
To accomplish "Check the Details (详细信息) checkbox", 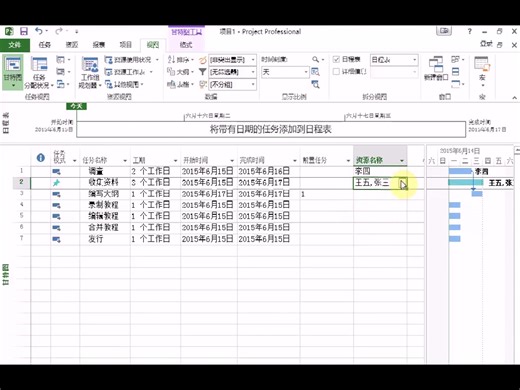I will tap(336, 71).
